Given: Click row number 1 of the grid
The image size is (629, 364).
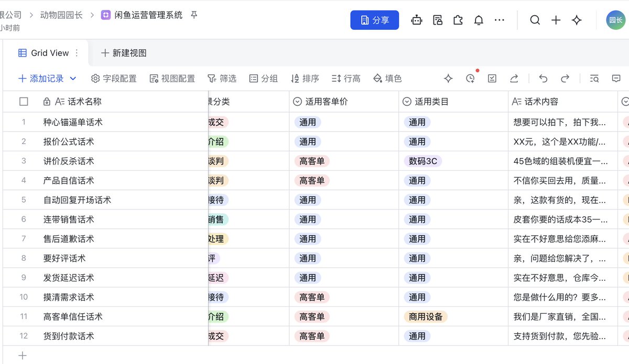Looking at the screenshot, I should coord(24,122).
